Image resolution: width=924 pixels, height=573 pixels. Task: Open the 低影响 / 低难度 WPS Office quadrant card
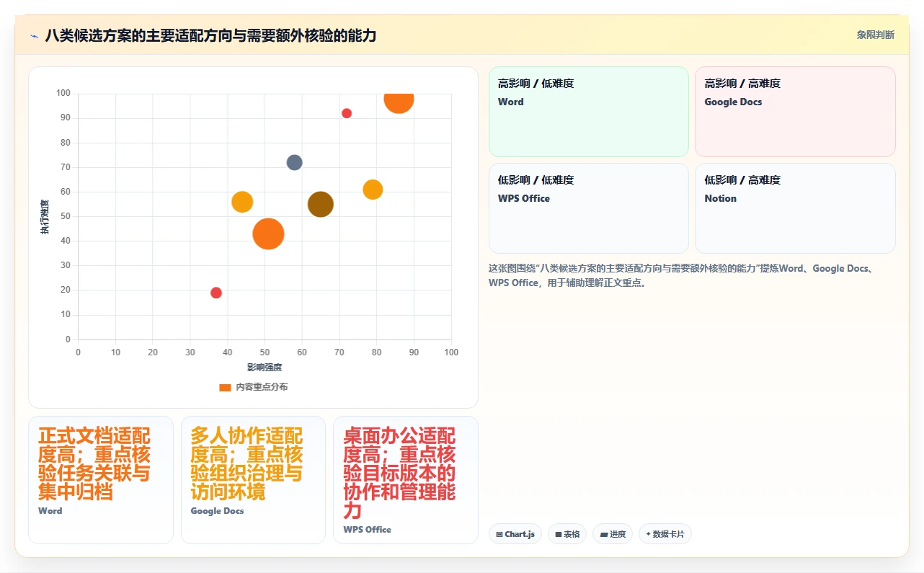coord(589,208)
